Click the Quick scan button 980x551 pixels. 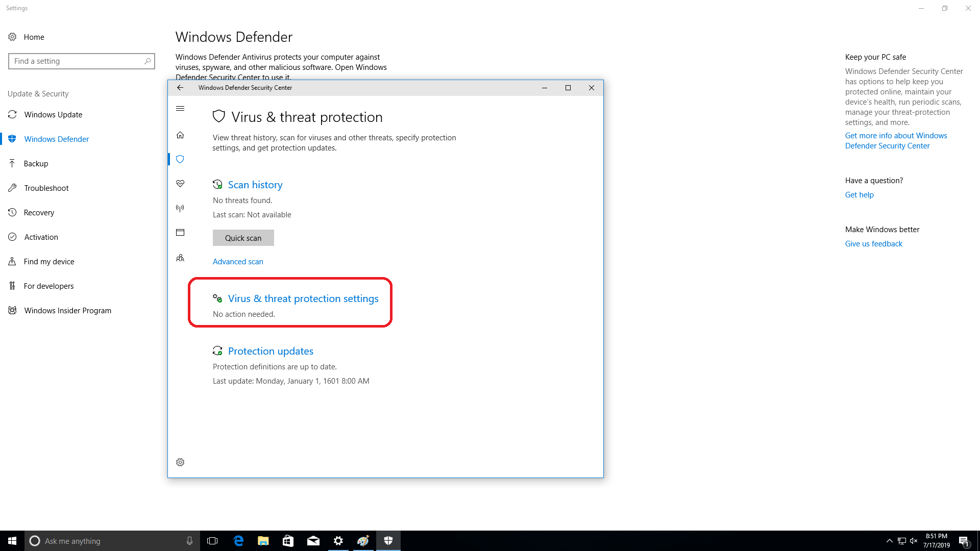tap(243, 238)
